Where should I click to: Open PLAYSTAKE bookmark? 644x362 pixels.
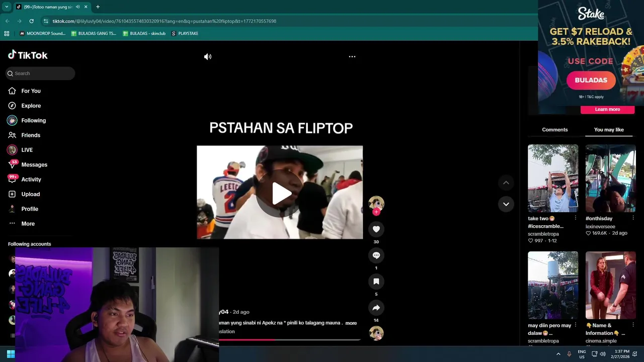click(x=185, y=34)
